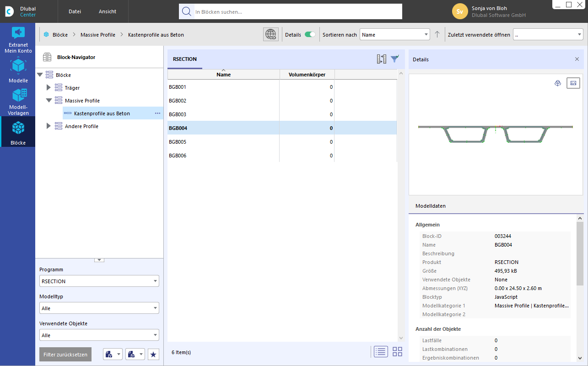Sort by Volumenkörper column header
The image size is (588, 366).
point(307,75)
